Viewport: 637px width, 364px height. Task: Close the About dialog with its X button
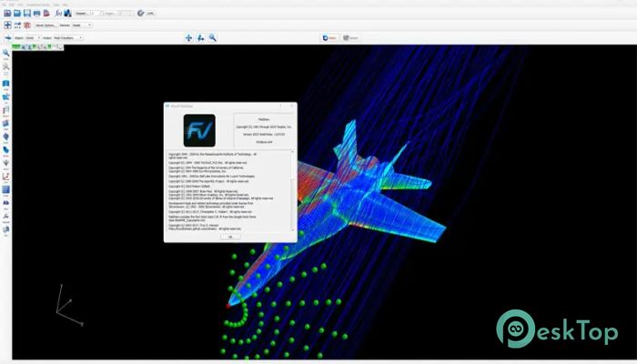[x=292, y=106]
